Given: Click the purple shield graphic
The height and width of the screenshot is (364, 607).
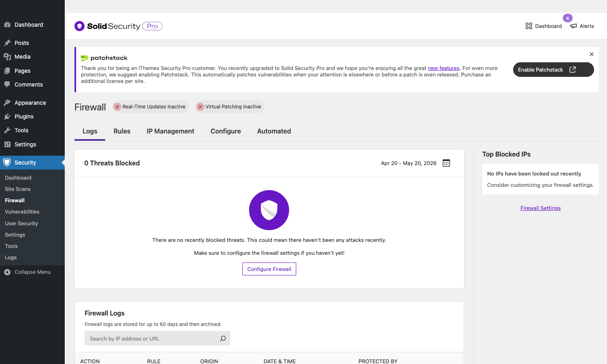Looking at the screenshot, I should [x=269, y=210].
